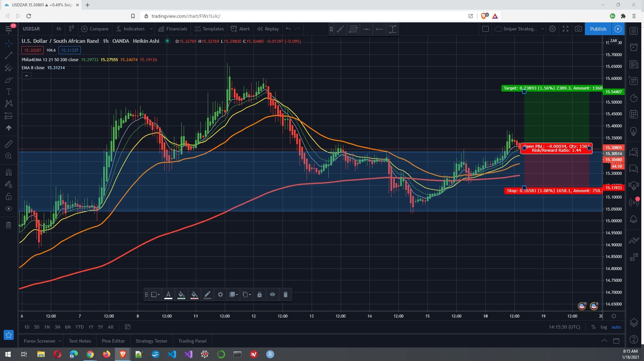Open the watchlist panel in right sidebar
The width and height of the screenshot is (644, 361).
pyautogui.click(x=634, y=31)
